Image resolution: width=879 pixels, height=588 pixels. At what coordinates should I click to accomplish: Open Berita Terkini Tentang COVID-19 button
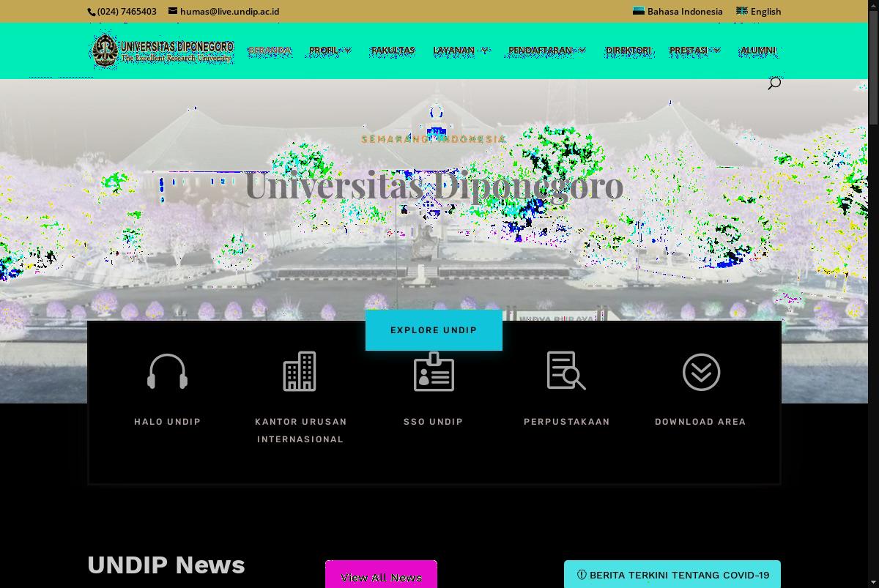[672, 575]
